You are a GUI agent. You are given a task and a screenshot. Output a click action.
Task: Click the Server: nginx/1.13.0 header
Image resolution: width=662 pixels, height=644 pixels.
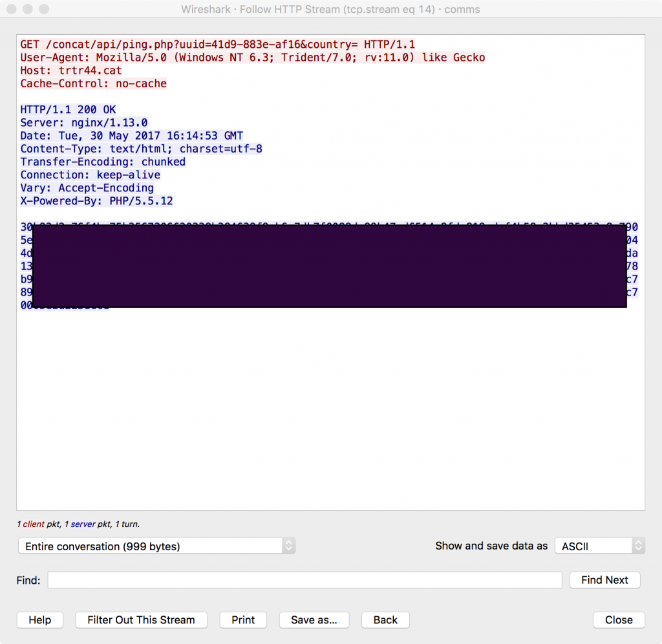84,123
